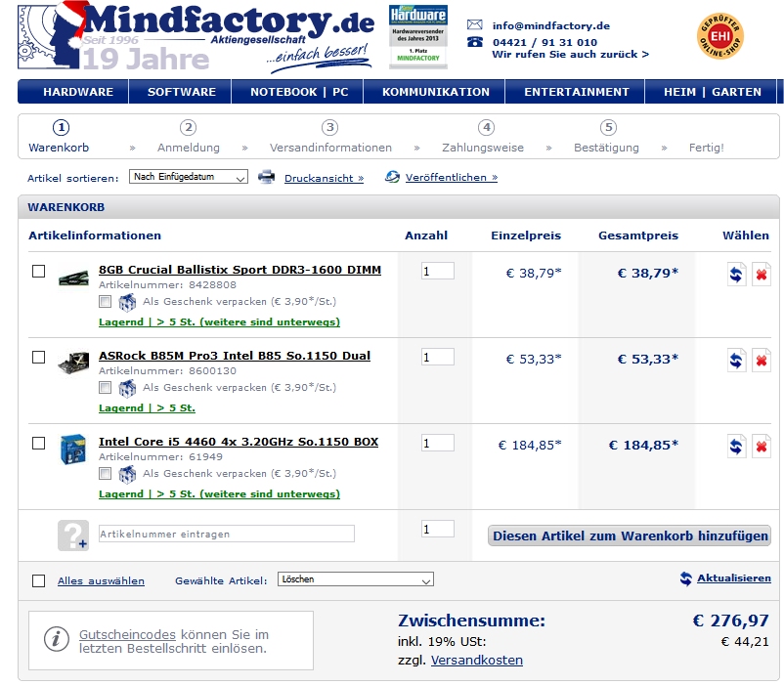Click the share icon beside Veröffentlichen

point(393,176)
